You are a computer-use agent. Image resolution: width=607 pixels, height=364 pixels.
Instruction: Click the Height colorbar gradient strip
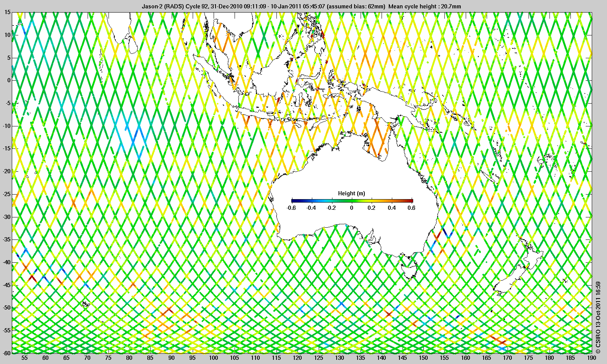tap(352, 201)
